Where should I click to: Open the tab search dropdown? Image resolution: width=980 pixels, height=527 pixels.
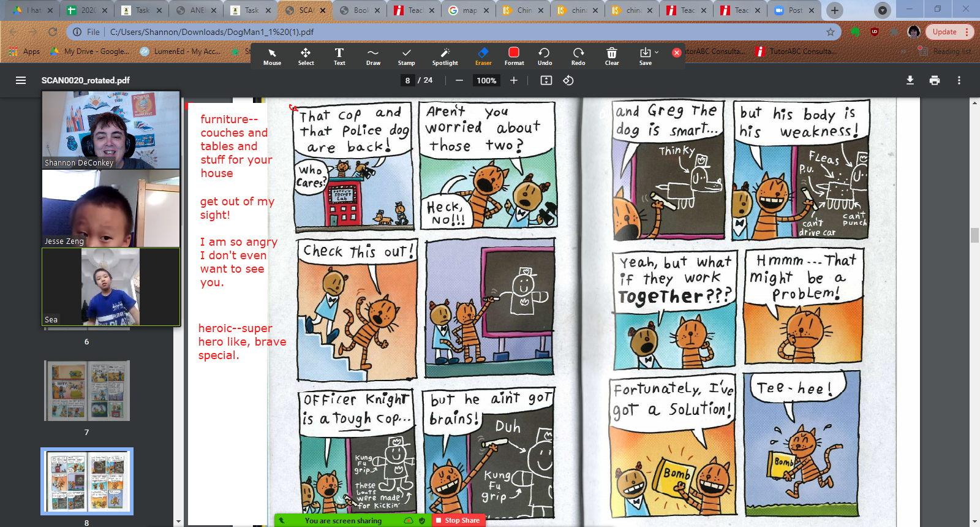(882, 10)
